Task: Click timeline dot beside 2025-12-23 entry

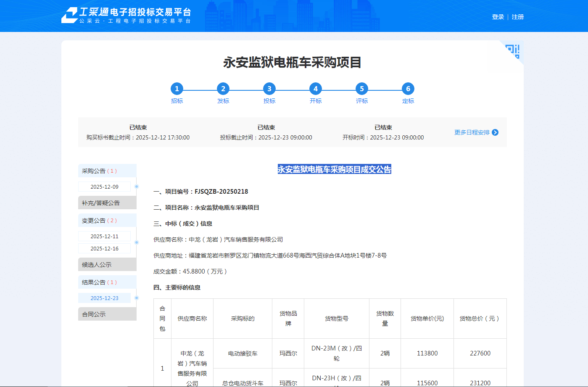Action: point(137,298)
